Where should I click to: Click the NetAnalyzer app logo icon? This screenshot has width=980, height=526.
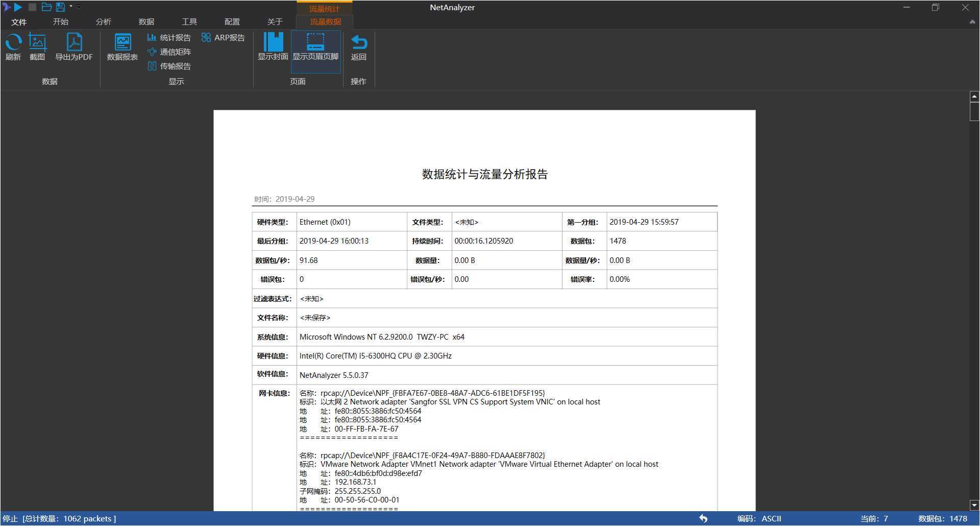coord(7,7)
